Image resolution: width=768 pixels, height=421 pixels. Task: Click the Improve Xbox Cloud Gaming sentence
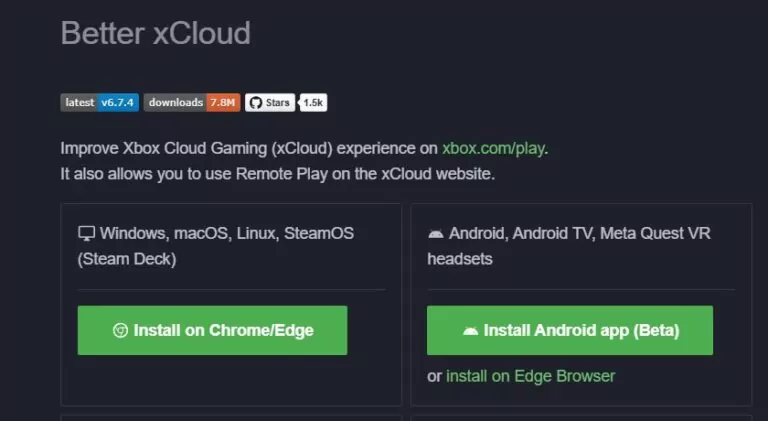[x=304, y=148]
